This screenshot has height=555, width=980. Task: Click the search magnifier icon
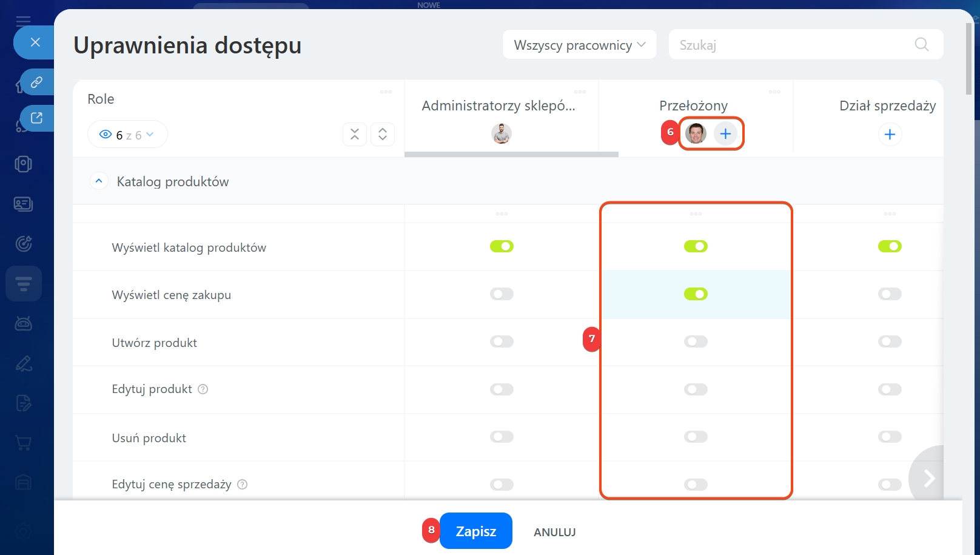coord(921,44)
